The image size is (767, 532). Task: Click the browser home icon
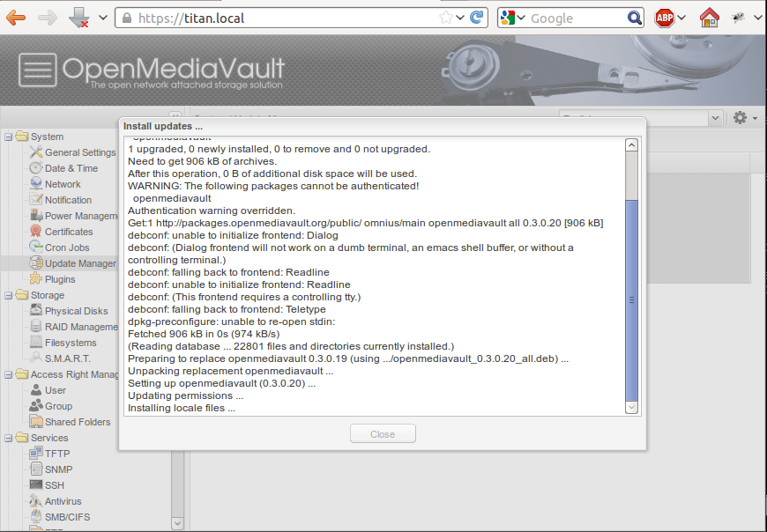click(x=710, y=17)
